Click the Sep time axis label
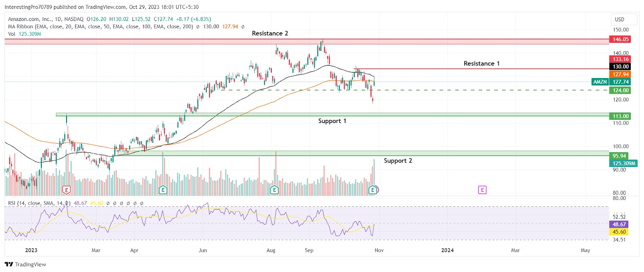Viewport: 644px width, 272px height. pyautogui.click(x=309, y=250)
